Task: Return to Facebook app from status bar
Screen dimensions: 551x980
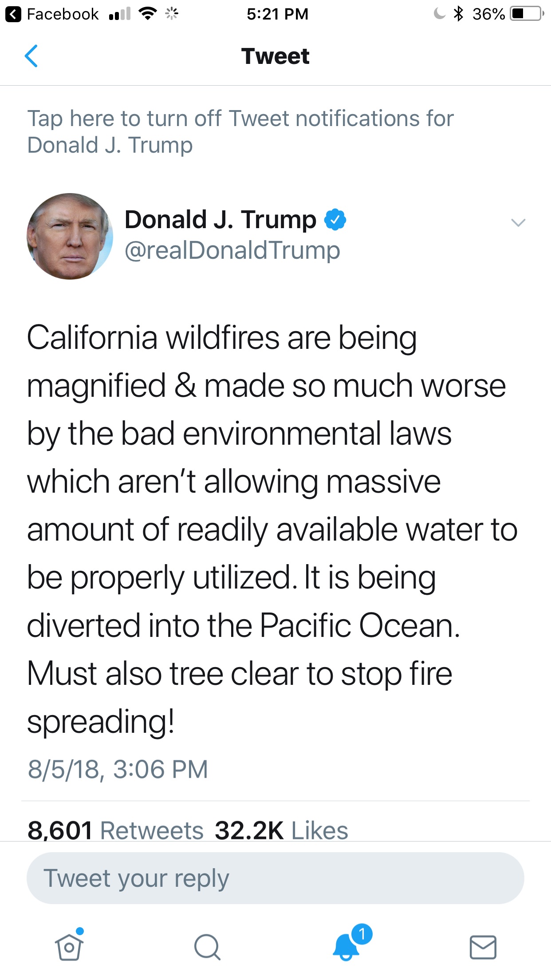Action: pos(52,14)
